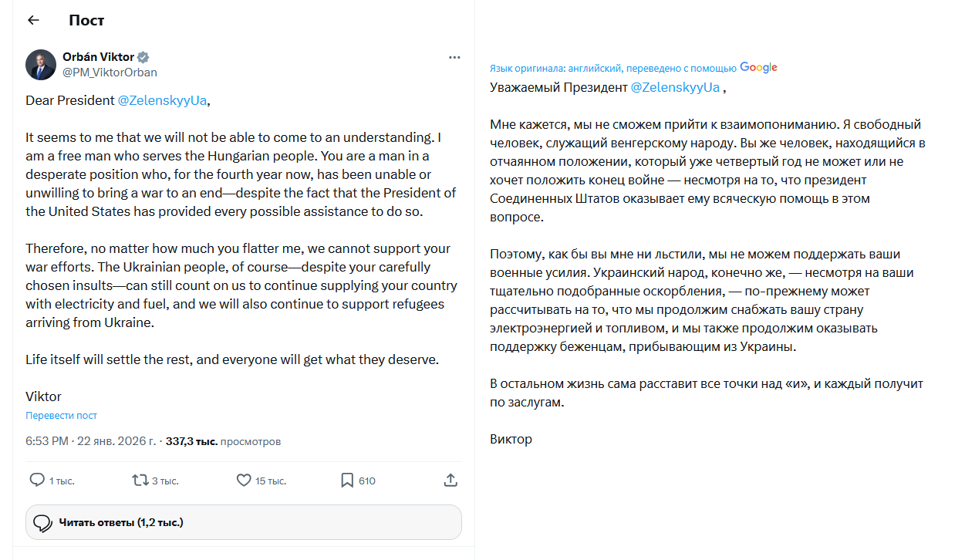Open the @ZelenskyyUa mention in Russian translation
The image size is (955, 560).
pos(675,87)
